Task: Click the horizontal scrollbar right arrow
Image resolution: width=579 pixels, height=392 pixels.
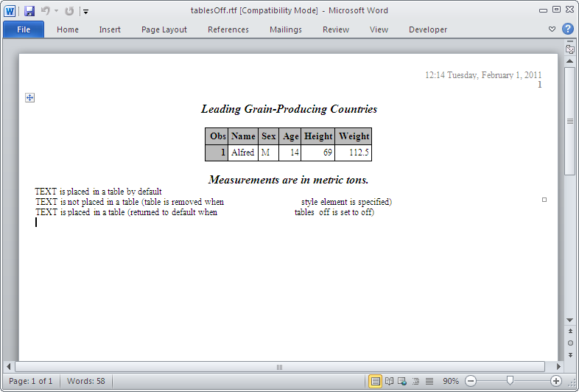Action: click(x=558, y=367)
